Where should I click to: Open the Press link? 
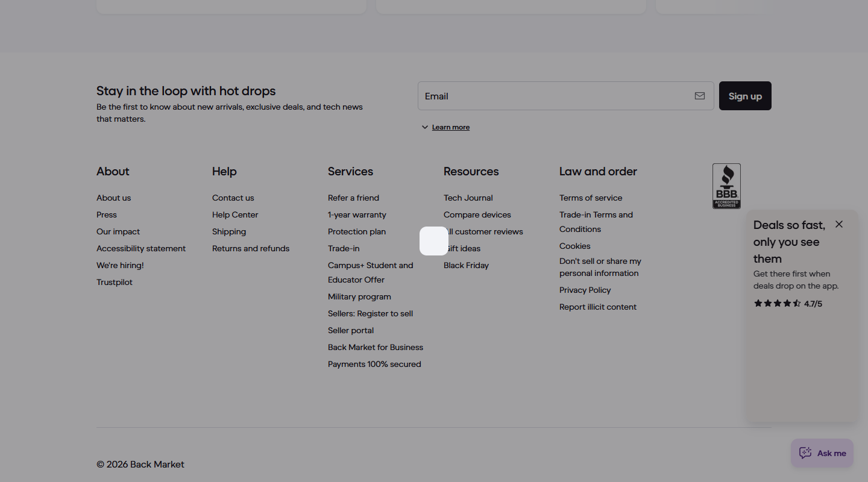[x=107, y=214]
